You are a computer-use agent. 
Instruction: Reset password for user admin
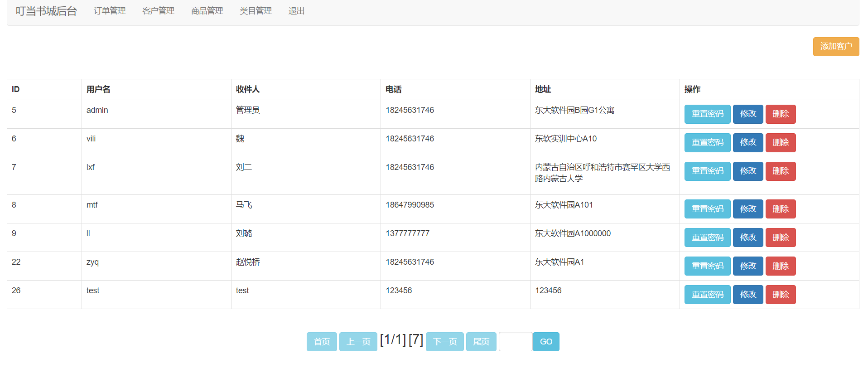[x=707, y=114]
